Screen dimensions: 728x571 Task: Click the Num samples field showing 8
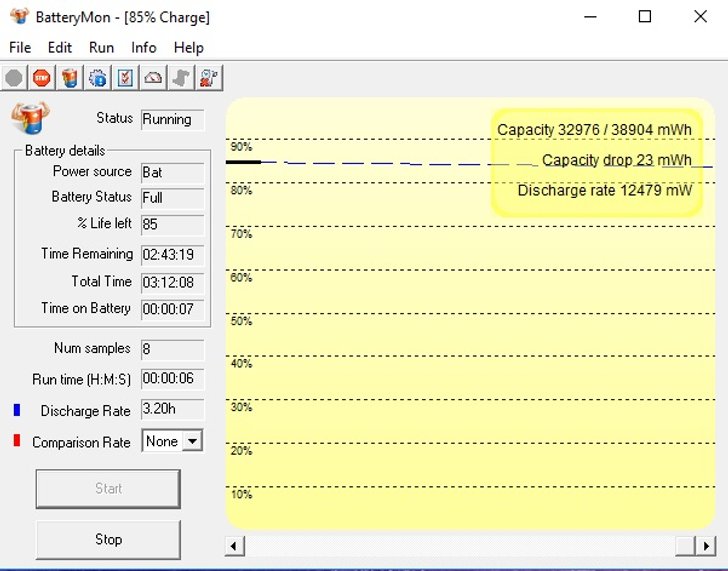(x=172, y=350)
